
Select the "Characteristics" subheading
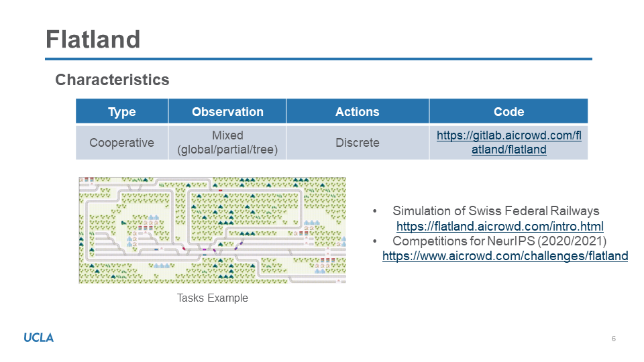click(112, 80)
